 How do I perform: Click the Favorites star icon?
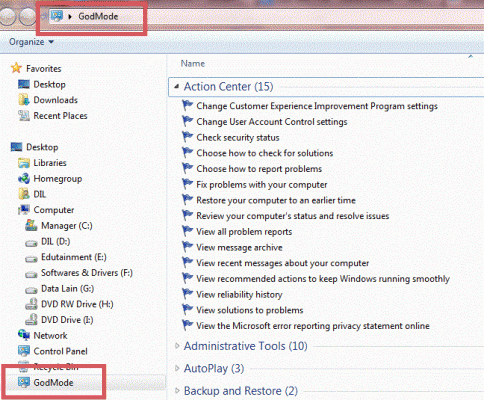pos(16,68)
